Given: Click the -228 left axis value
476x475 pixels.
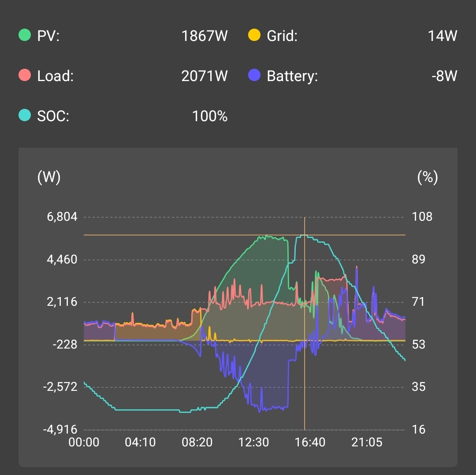Looking at the screenshot, I should coord(65,345).
